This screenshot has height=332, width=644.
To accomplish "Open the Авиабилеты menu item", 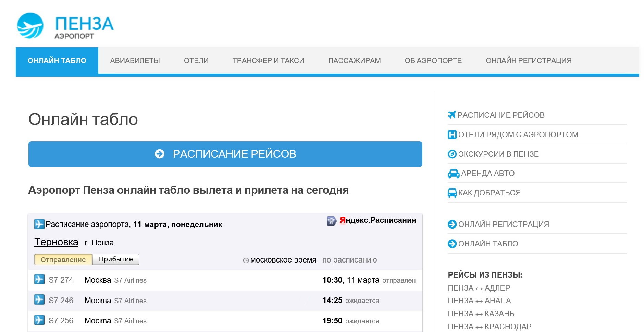I will (x=135, y=61).
